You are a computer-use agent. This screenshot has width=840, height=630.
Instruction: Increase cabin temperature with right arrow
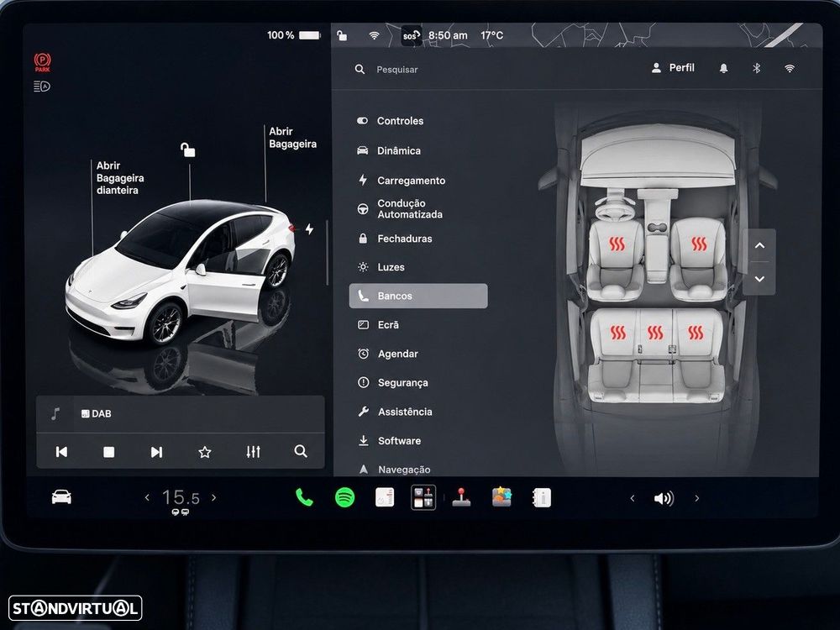[213, 497]
